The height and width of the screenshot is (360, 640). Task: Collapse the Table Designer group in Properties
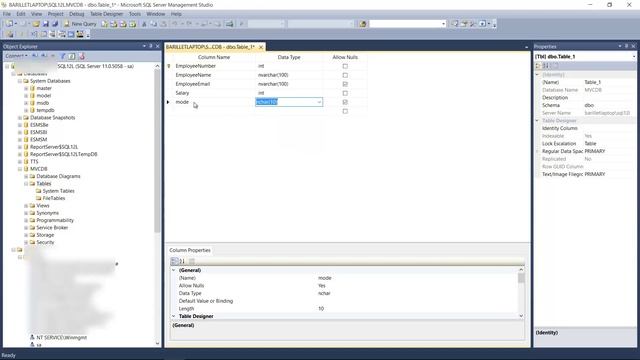pos(538,121)
